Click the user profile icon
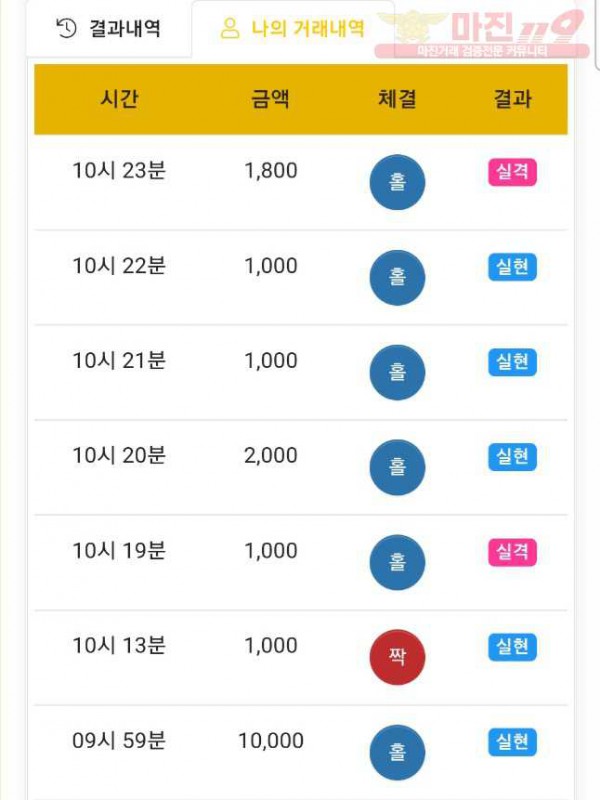This screenshot has width=600, height=800. tap(230, 29)
